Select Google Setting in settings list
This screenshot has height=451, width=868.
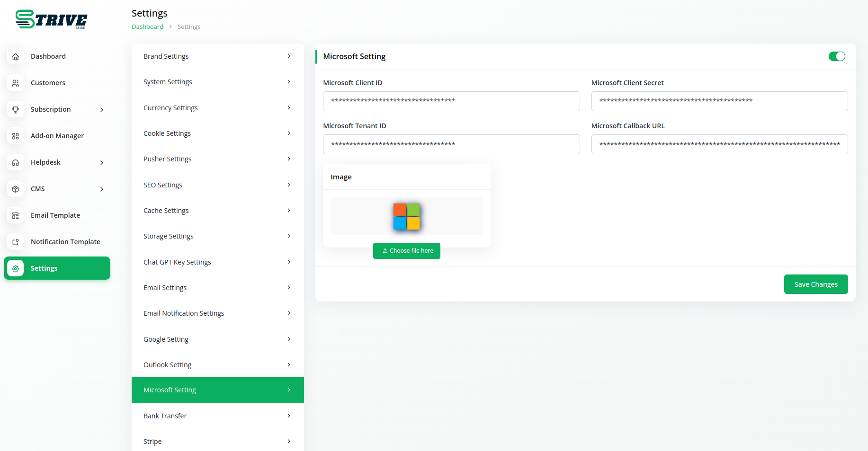point(217,339)
